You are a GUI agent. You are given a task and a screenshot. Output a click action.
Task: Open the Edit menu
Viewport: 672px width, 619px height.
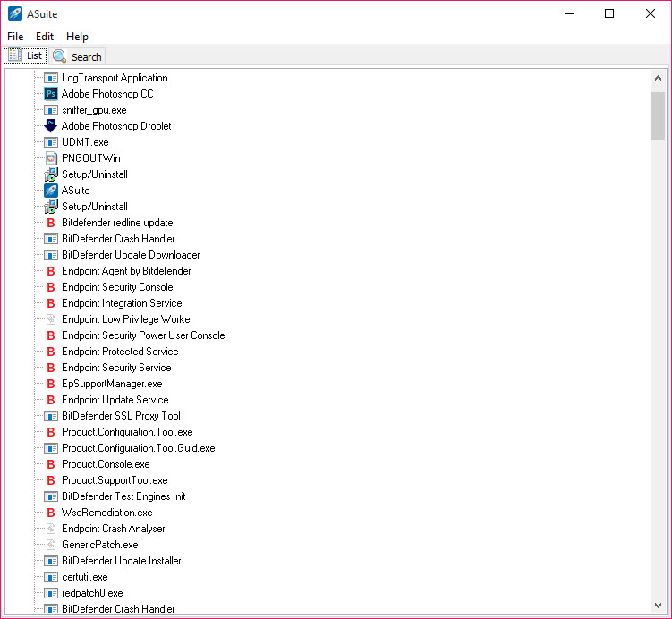[x=45, y=37]
